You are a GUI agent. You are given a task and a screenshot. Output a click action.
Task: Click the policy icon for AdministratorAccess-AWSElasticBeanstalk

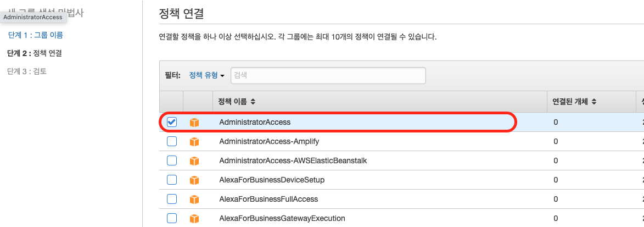194,161
